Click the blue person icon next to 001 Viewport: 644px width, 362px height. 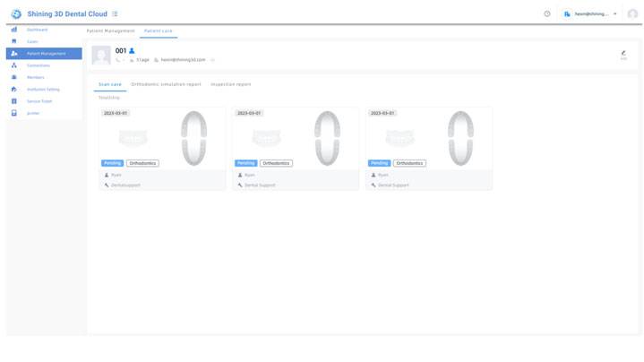point(132,51)
